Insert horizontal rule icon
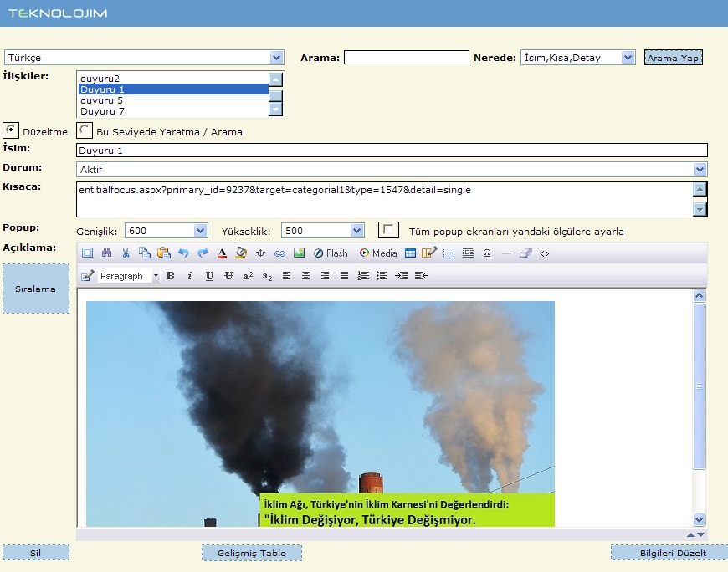This screenshot has width=728, height=572. tap(506, 253)
